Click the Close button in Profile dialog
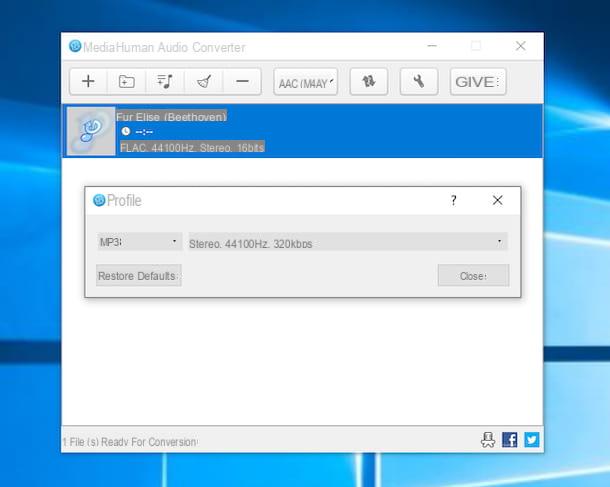This screenshot has height=487, width=610. (x=473, y=276)
